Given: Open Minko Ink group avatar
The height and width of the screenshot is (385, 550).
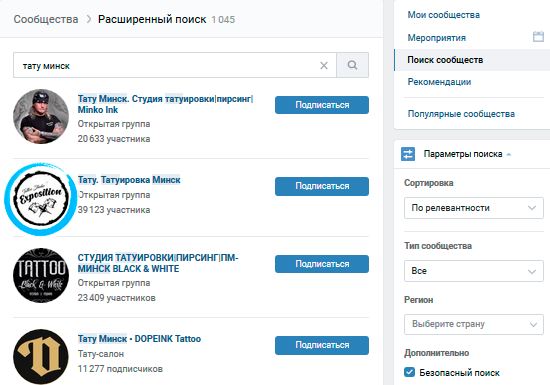Looking at the screenshot, I should click(x=41, y=116).
